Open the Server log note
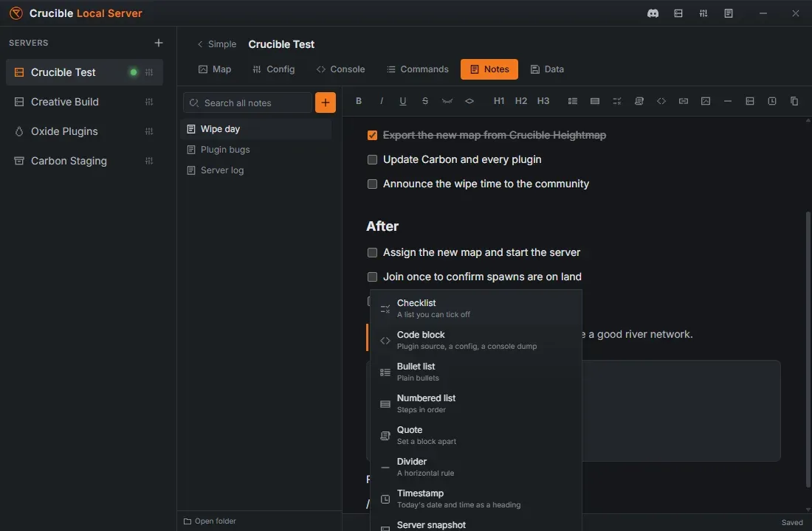Image resolution: width=812 pixels, height=531 pixels. coord(256,170)
